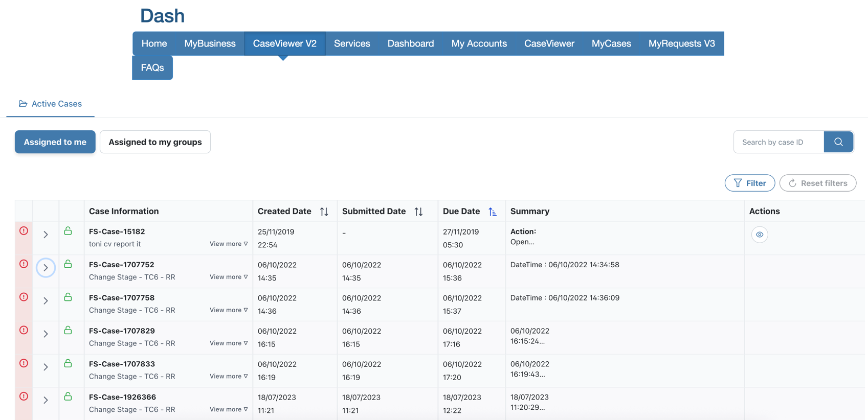Expand row for FS-Case-1707752
Viewport: 868px width, 420px height.
click(46, 268)
